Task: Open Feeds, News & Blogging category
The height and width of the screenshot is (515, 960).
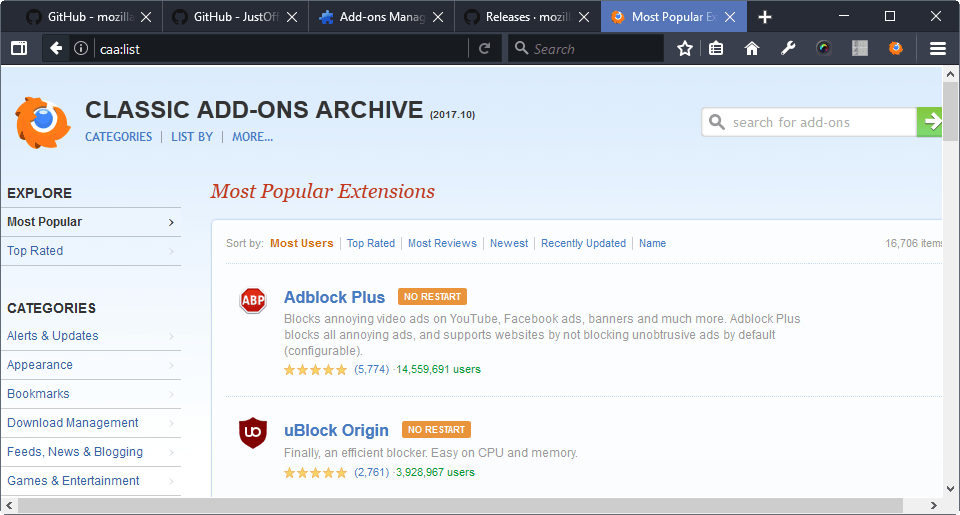Action: coord(91,452)
